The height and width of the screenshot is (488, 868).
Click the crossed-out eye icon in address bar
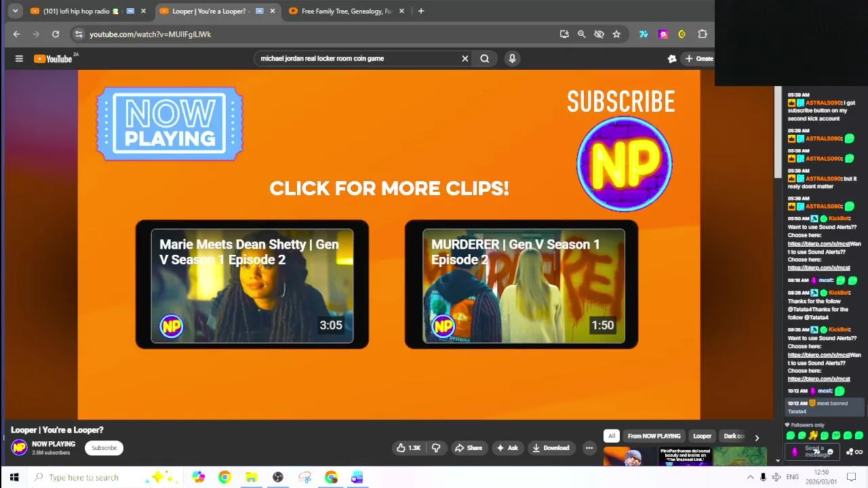pos(599,34)
